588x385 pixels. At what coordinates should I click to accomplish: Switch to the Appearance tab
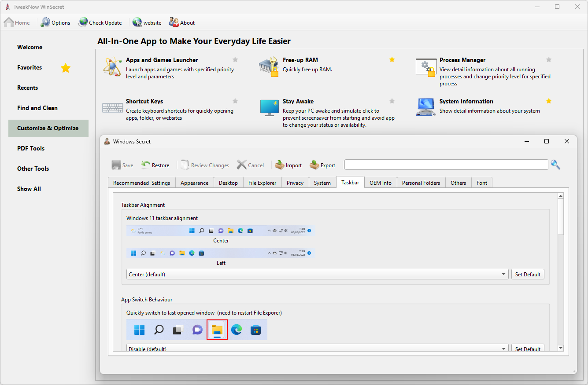(x=194, y=183)
